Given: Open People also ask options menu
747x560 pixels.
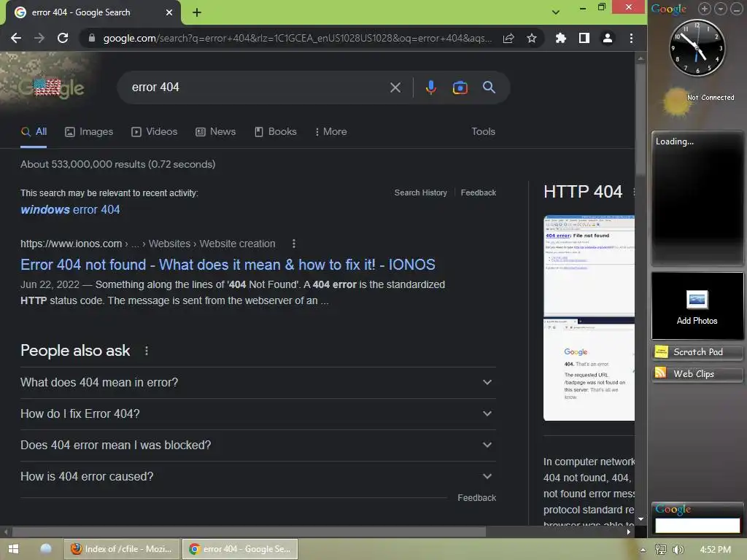Looking at the screenshot, I should pos(146,351).
